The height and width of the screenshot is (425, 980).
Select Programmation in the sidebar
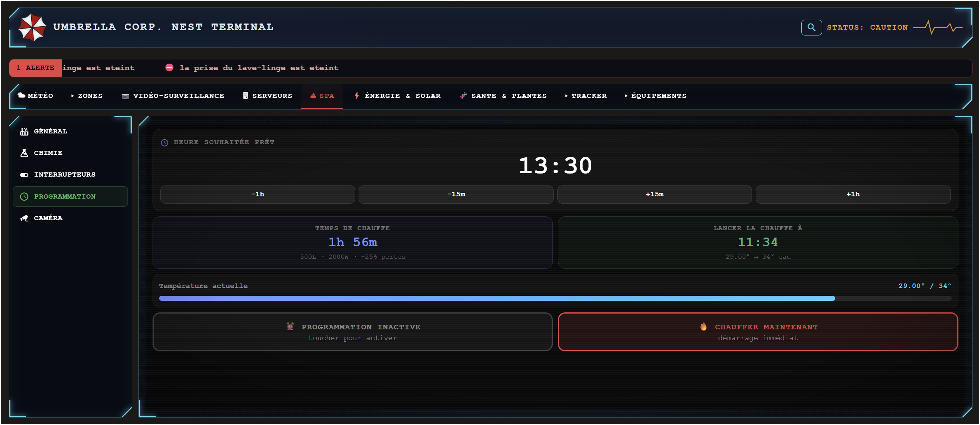(x=70, y=197)
